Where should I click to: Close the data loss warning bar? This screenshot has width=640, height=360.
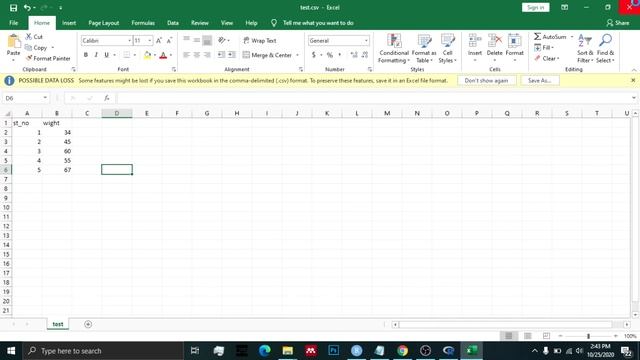tap(633, 80)
